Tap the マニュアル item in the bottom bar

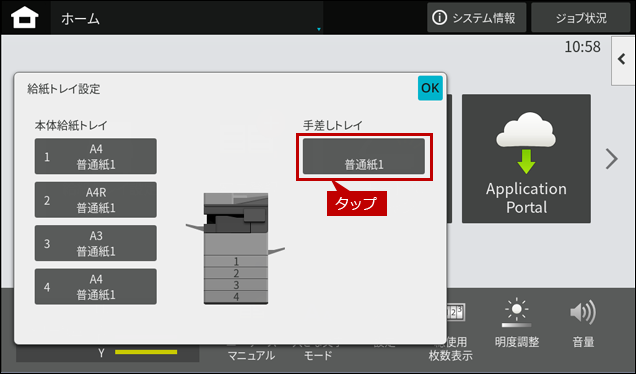(x=251, y=356)
